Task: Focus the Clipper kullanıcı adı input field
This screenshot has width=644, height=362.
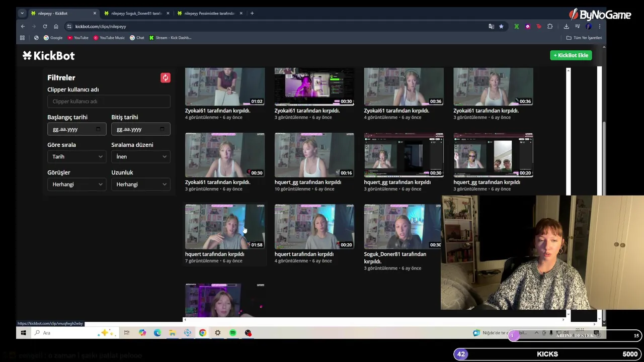Action: [x=109, y=101]
